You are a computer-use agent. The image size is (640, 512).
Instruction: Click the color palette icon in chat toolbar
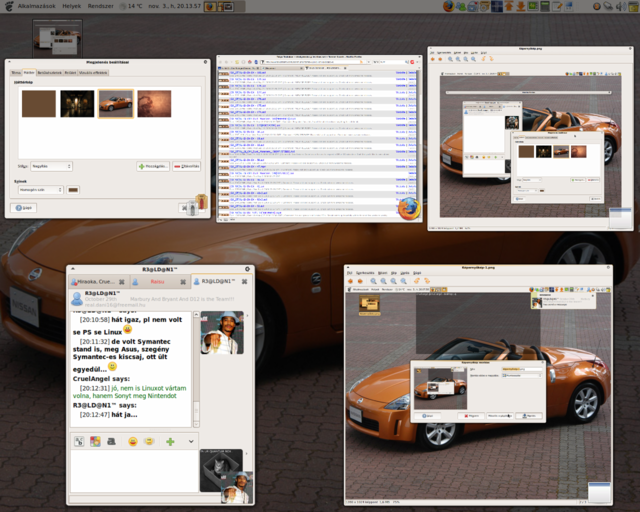[x=95, y=441]
